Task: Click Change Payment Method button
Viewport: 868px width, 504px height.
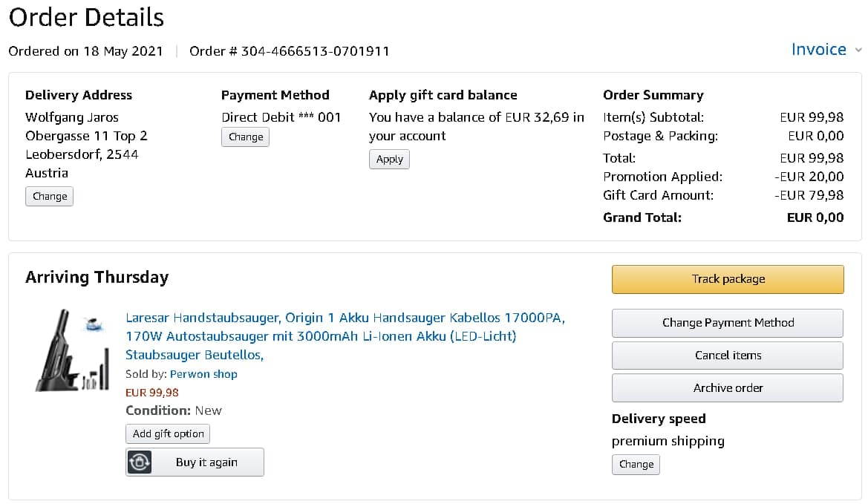Action: coord(728,323)
